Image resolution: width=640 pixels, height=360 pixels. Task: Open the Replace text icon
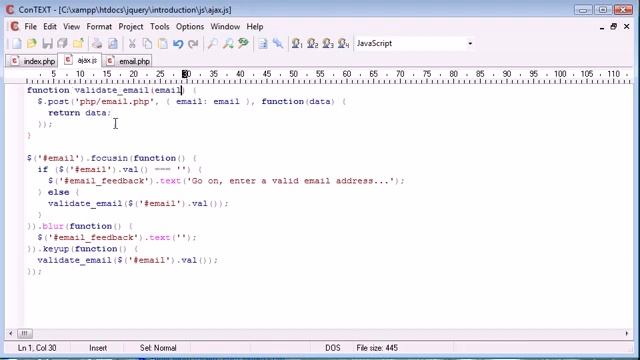coord(243,43)
